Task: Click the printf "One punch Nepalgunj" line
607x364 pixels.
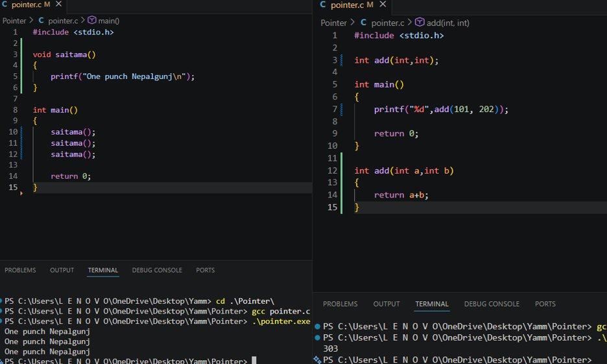Action: [x=123, y=76]
